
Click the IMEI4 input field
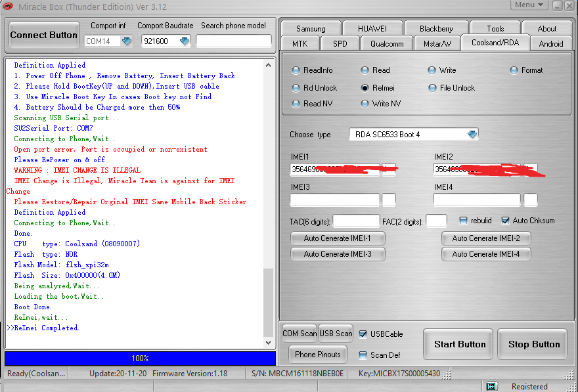[x=477, y=200]
